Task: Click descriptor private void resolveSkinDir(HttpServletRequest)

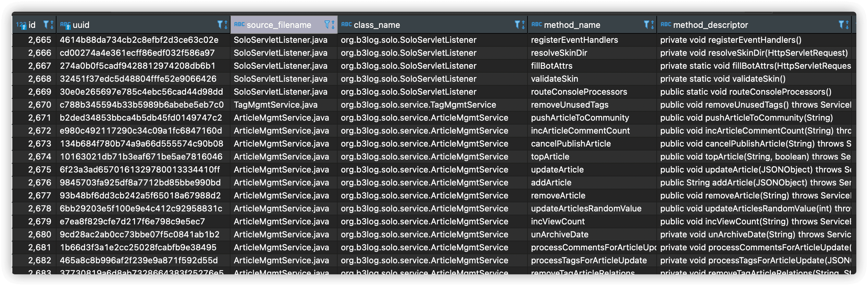Action: 754,53
